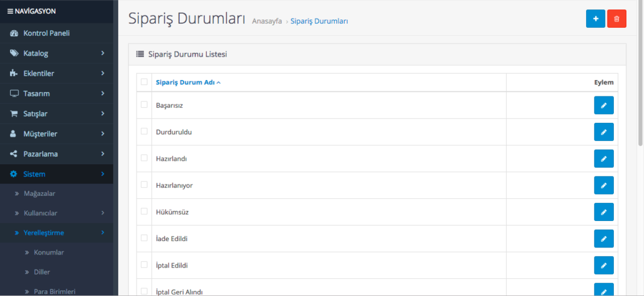Open edit for the Hazırlandı row
The width and height of the screenshot is (644, 296).
(603, 159)
